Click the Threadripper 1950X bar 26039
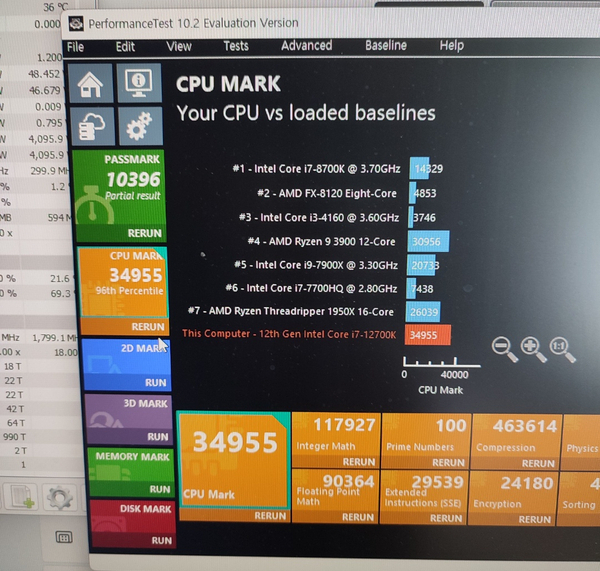Screen dimensions: 600x571 click(423, 312)
